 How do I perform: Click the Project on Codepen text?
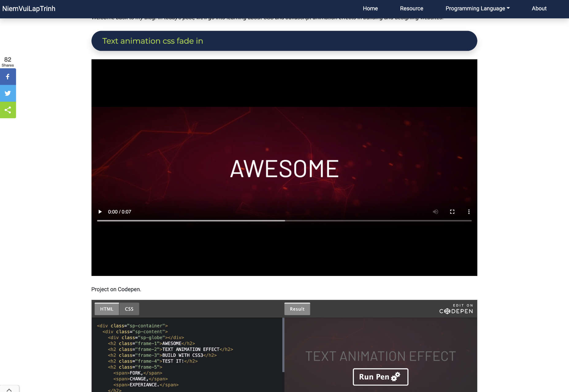tap(116, 289)
